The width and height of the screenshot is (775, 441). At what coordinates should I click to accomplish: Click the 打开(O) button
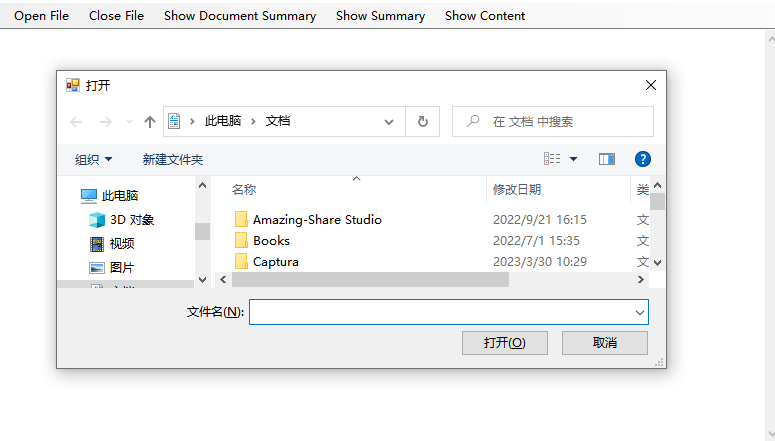504,343
